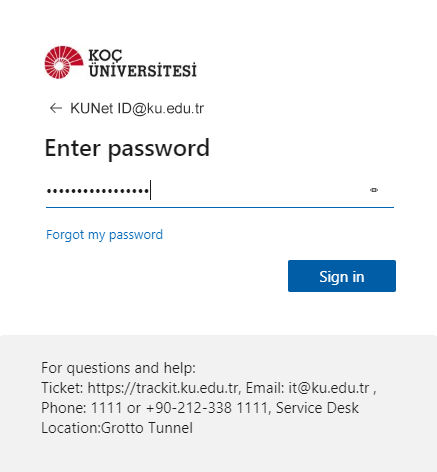The height and width of the screenshot is (472, 437).
Task: Select the KUNet ID@ku.edu.tr account label
Action: tap(137, 108)
